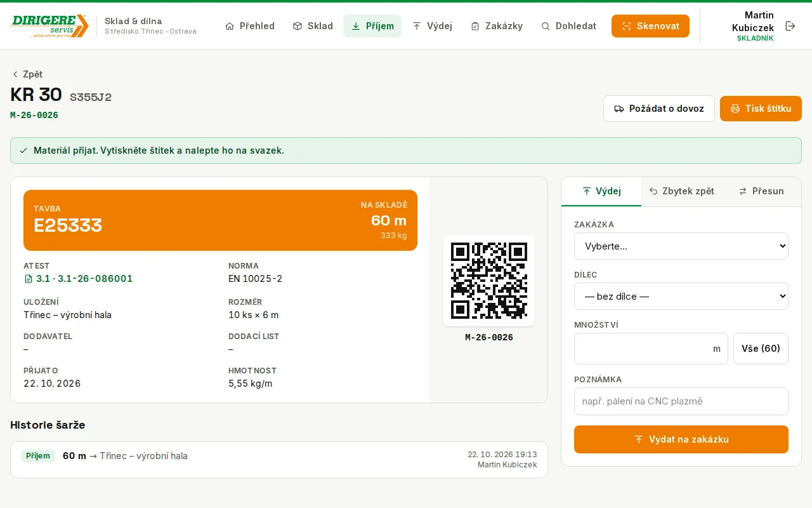Click Vydat na zakázku button
The height and width of the screenshot is (508, 812).
tap(681, 439)
